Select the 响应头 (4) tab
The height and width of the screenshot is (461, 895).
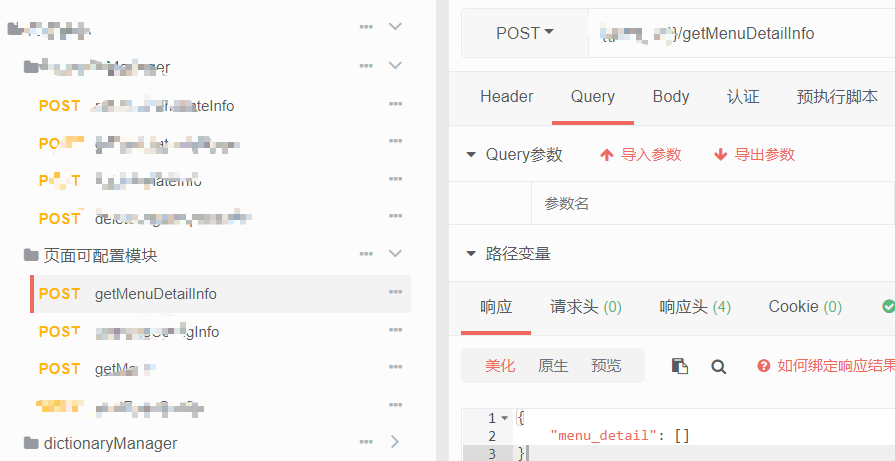[x=695, y=307]
